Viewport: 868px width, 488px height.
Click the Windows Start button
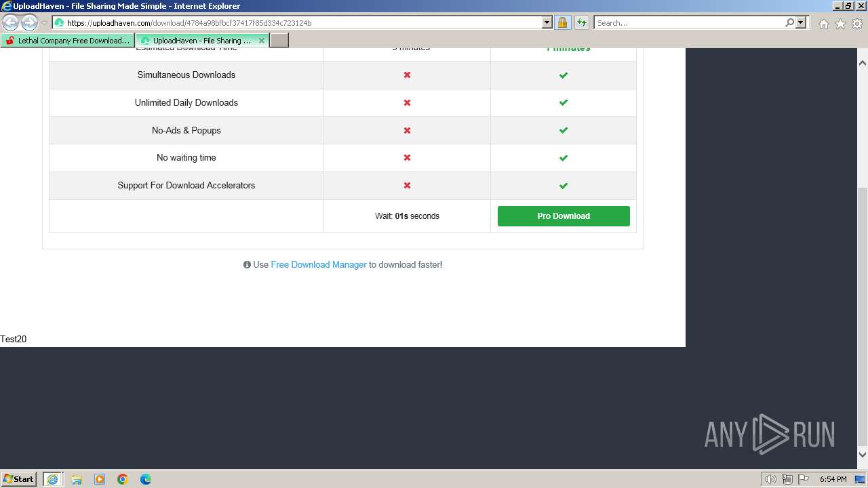pos(19,479)
